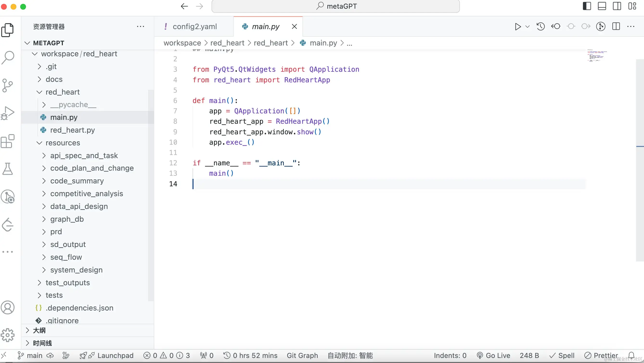
Task: Open the run options dropdown arrow
Action: click(528, 26)
